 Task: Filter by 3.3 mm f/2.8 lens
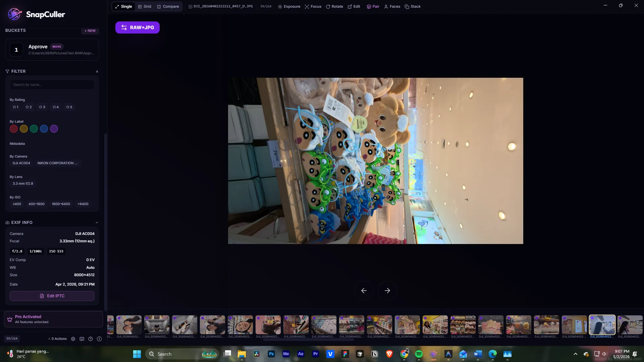point(23,184)
